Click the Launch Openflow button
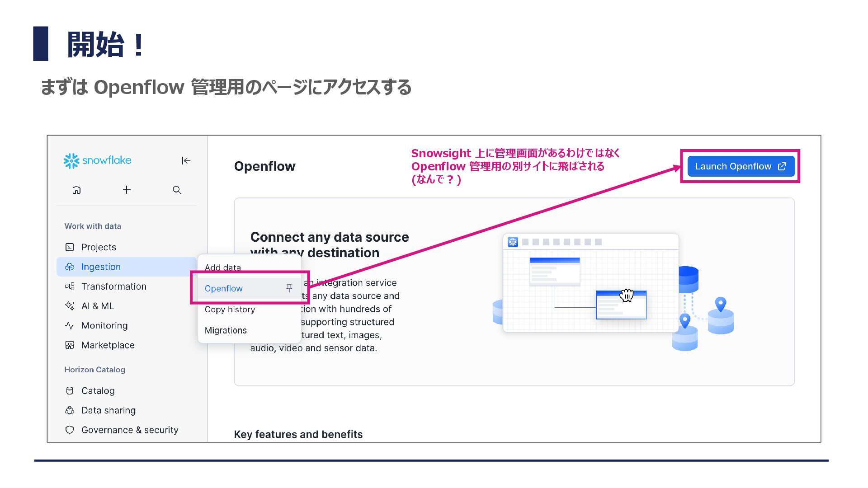Image resolution: width=868 pixels, height=488 pixels. pos(741,166)
